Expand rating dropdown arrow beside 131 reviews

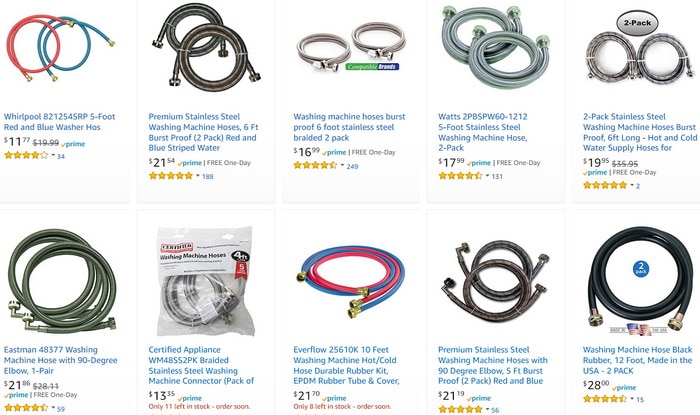point(487,176)
